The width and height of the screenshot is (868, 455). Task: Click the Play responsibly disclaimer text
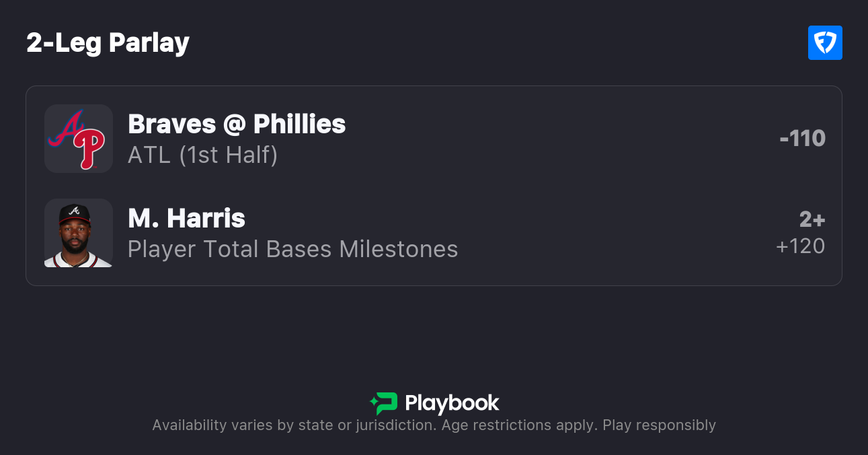(x=659, y=425)
